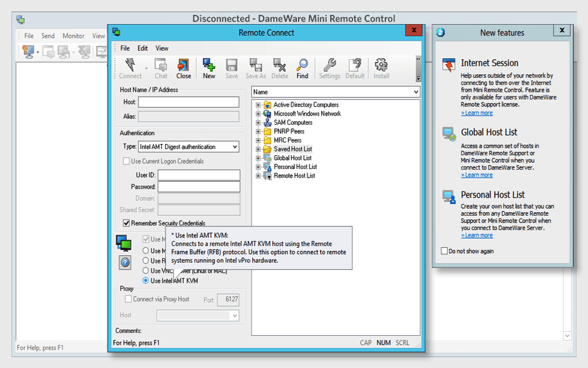Open the Authentication Type dropdown
This screenshot has width=588, height=368.
tap(235, 147)
